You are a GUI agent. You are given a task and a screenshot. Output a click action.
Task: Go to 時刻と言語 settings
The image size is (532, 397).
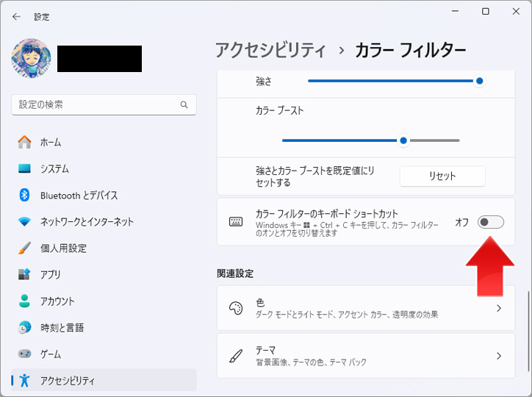pyautogui.click(x=104, y=327)
